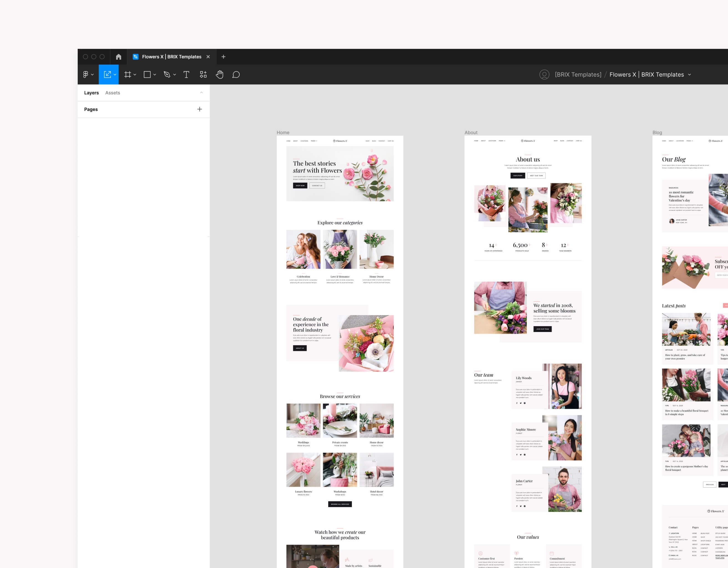This screenshot has width=728, height=568.
Task: Open the Resources components tool
Action: point(203,75)
